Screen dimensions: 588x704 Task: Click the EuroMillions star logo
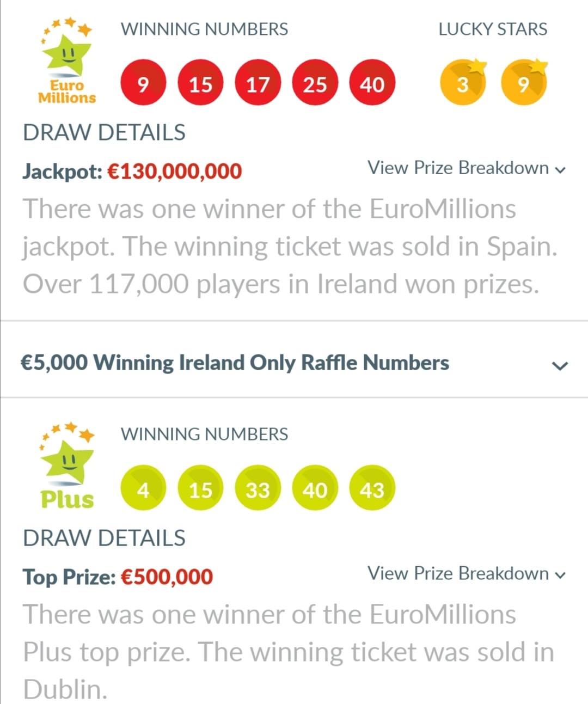click(x=66, y=61)
